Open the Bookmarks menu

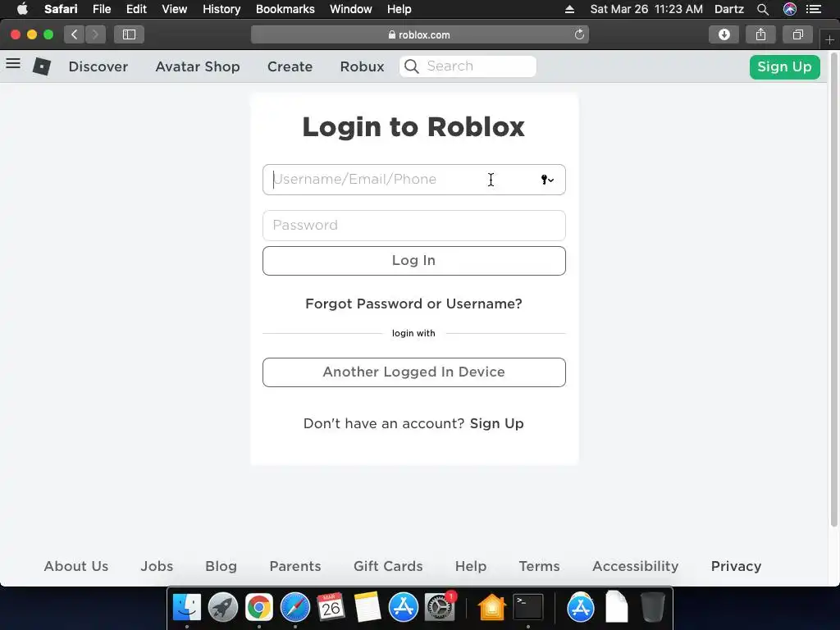pyautogui.click(x=285, y=9)
